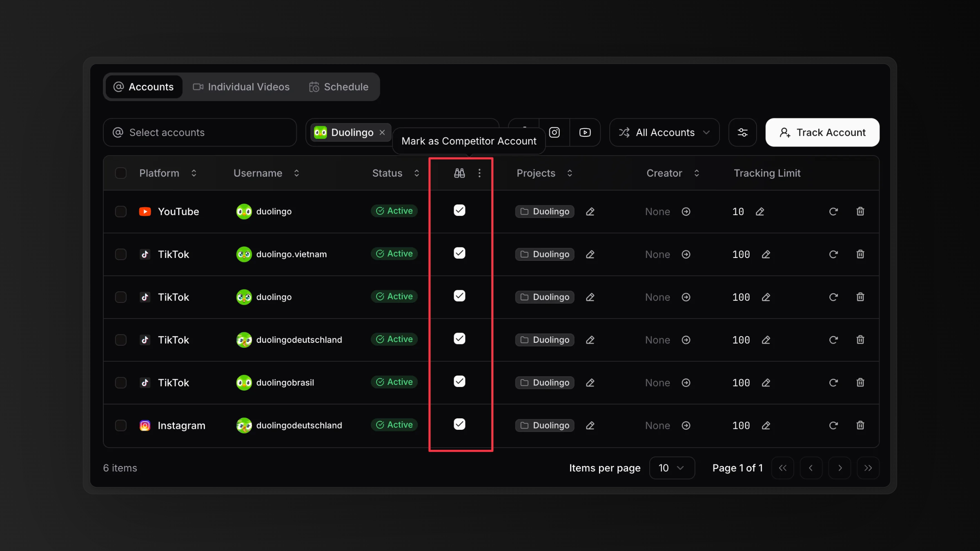Click the Duolingo project tag in Instagram row

(x=545, y=425)
